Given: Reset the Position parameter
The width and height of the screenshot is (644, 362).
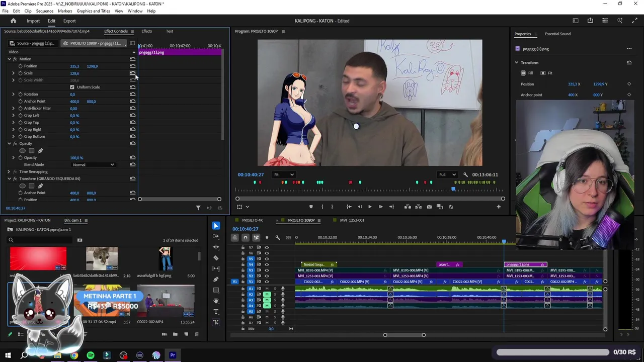Looking at the screenshot, I should (x=132, y=66).
